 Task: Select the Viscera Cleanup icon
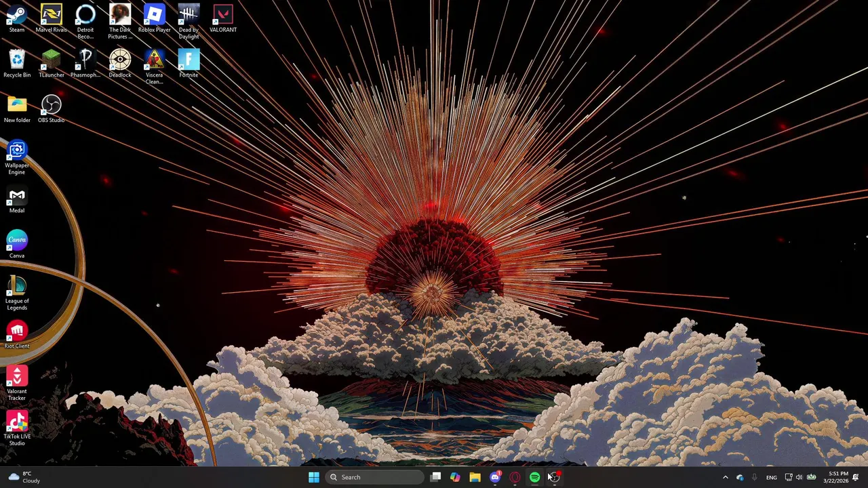tap(155, 67)
